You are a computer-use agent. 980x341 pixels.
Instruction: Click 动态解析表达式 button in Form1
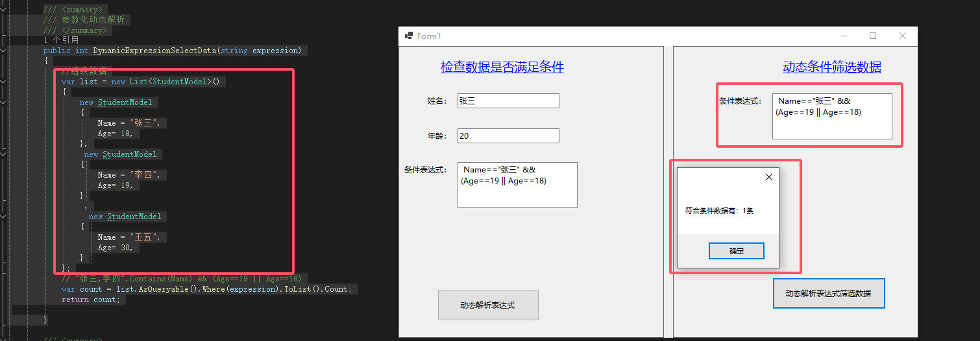click(x=488, y=305)
